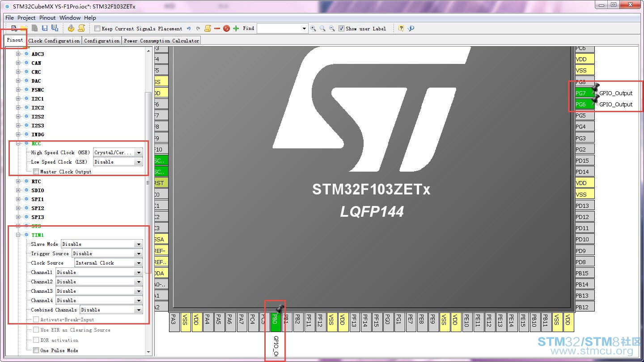
Task: Select pin PG7 on the chip
Action: coord(584,93)
